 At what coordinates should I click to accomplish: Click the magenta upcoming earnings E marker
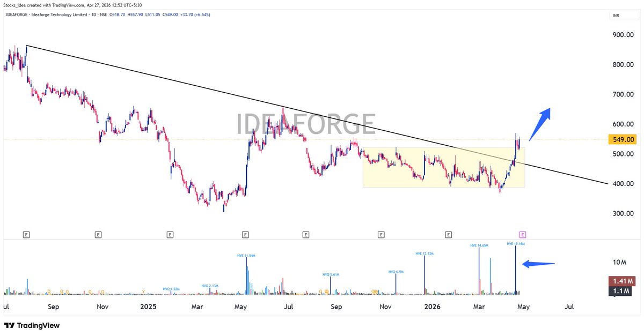tap(523, 234)
